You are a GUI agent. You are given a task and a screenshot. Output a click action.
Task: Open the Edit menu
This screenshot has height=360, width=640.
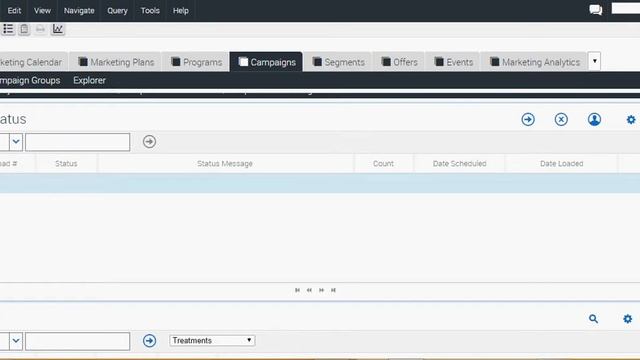(x=14, y=11)
